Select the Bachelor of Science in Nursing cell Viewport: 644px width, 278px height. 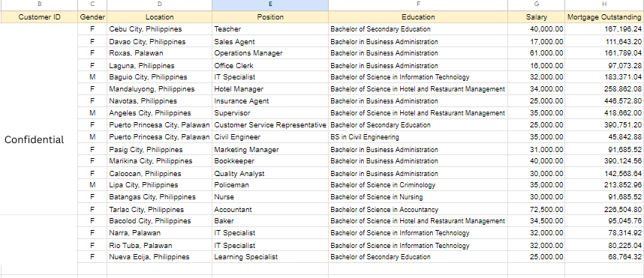(x=418, y=197)
